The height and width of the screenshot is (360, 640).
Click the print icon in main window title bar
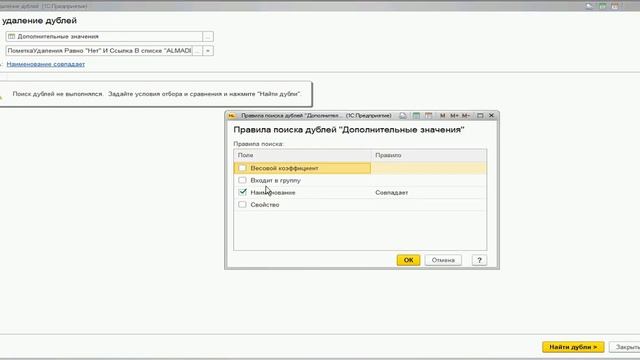pos(589,6)
